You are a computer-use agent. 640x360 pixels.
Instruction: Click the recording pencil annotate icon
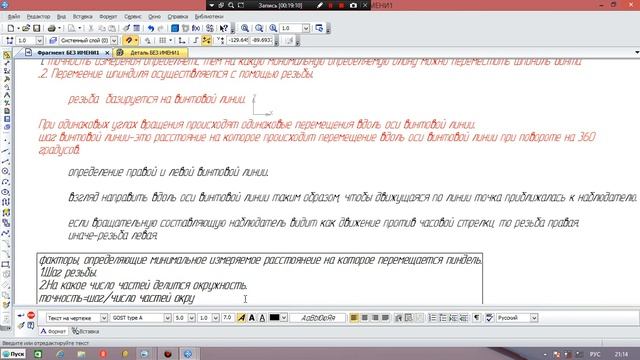pyautogui.click(x=320, y=5)
